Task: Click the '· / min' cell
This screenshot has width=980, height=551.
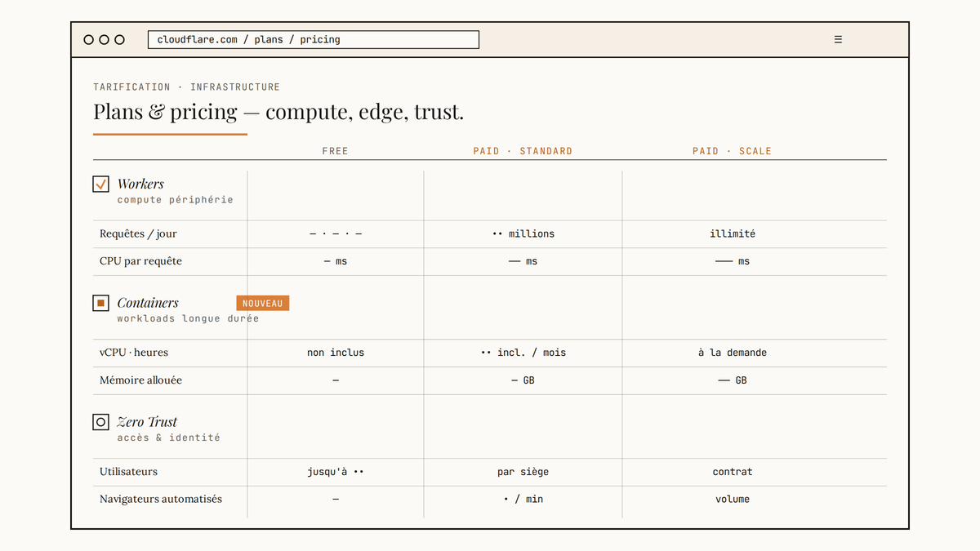Action: pyautogui.click(x=523, y=499)
